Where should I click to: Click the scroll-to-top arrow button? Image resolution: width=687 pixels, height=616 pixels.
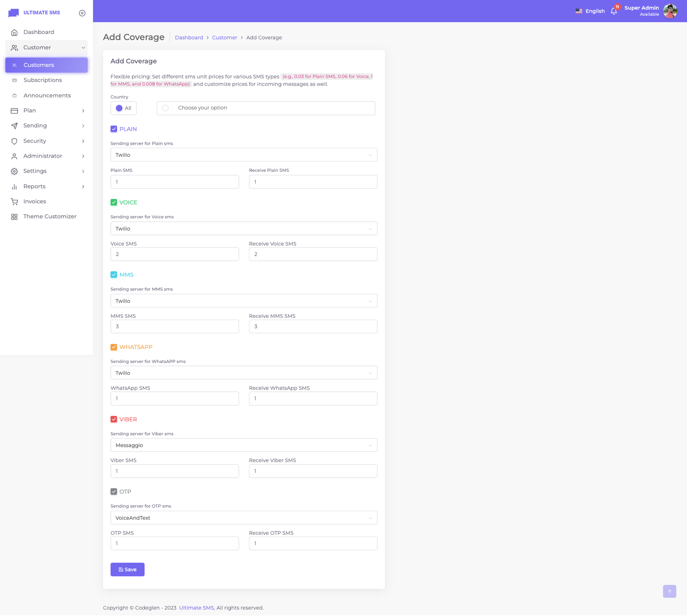click(x=669, y=591)
